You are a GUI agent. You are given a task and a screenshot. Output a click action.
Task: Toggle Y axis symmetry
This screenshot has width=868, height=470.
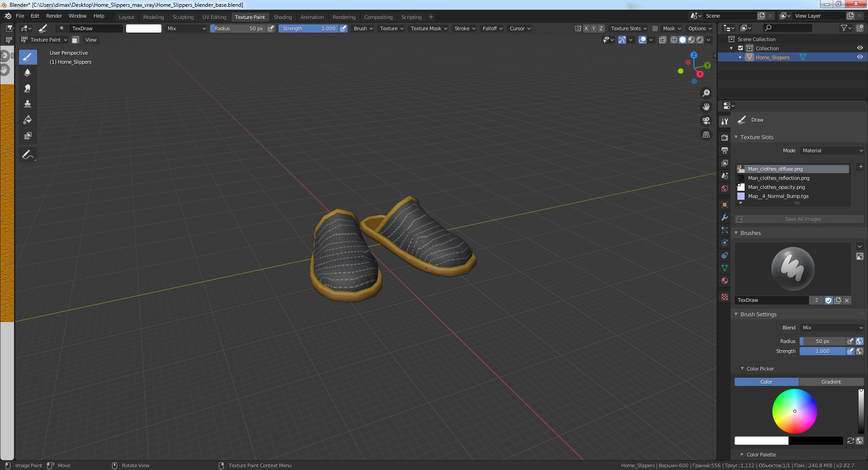(x=594, y=28)
